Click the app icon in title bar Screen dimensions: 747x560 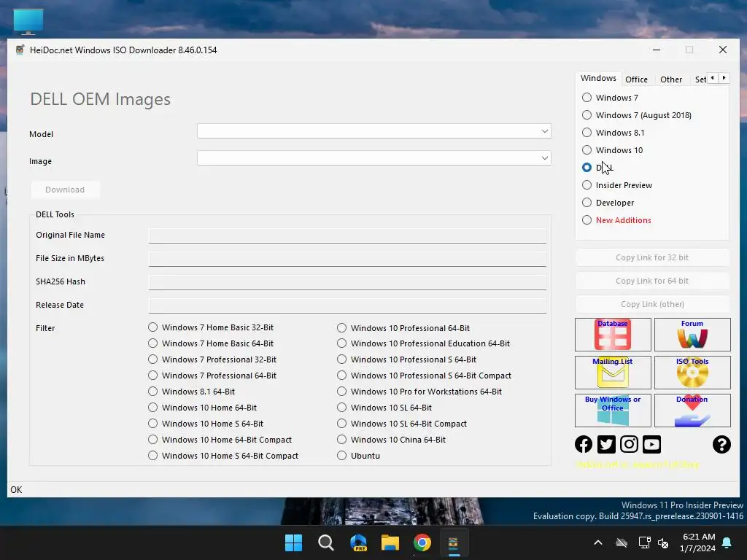tap(20, 50)
